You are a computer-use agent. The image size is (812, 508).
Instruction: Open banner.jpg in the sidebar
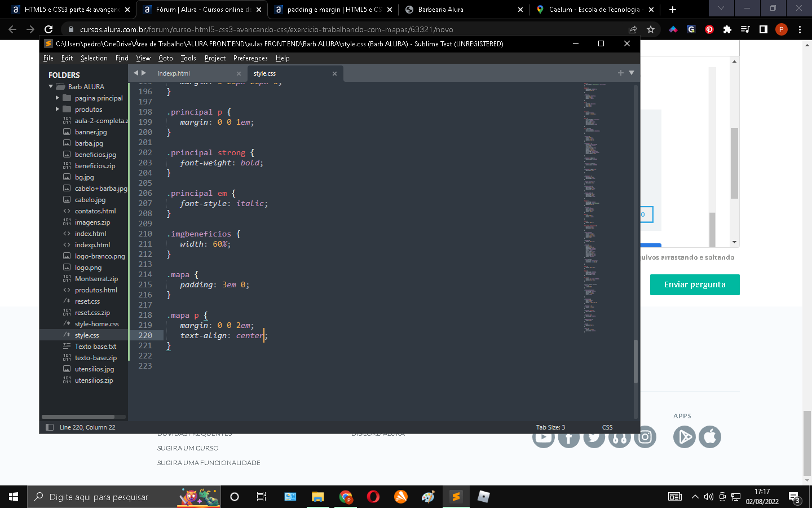tap(91, 132)
